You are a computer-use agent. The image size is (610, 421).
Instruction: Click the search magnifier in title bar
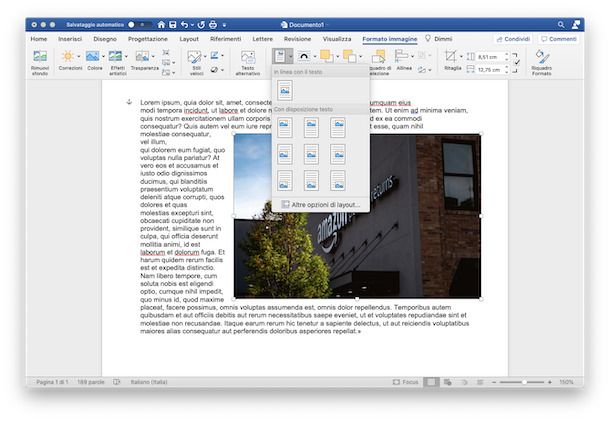[x=561, y=25]
